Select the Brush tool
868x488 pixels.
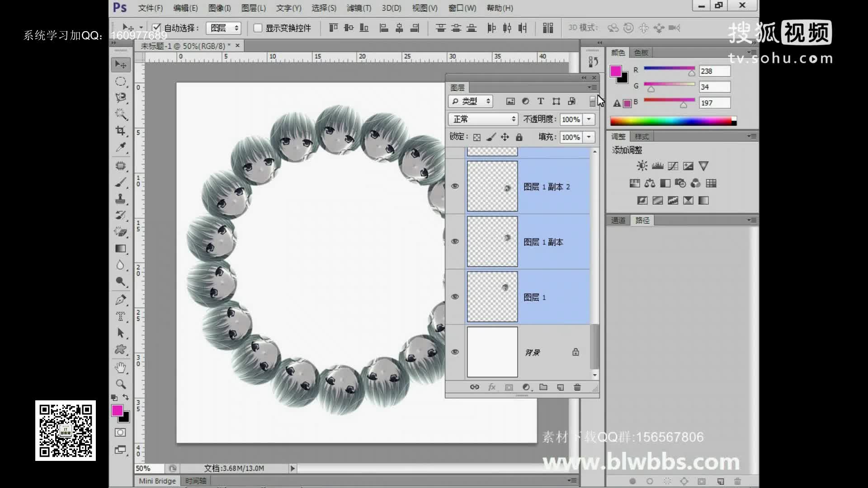[x=121, y=183]
